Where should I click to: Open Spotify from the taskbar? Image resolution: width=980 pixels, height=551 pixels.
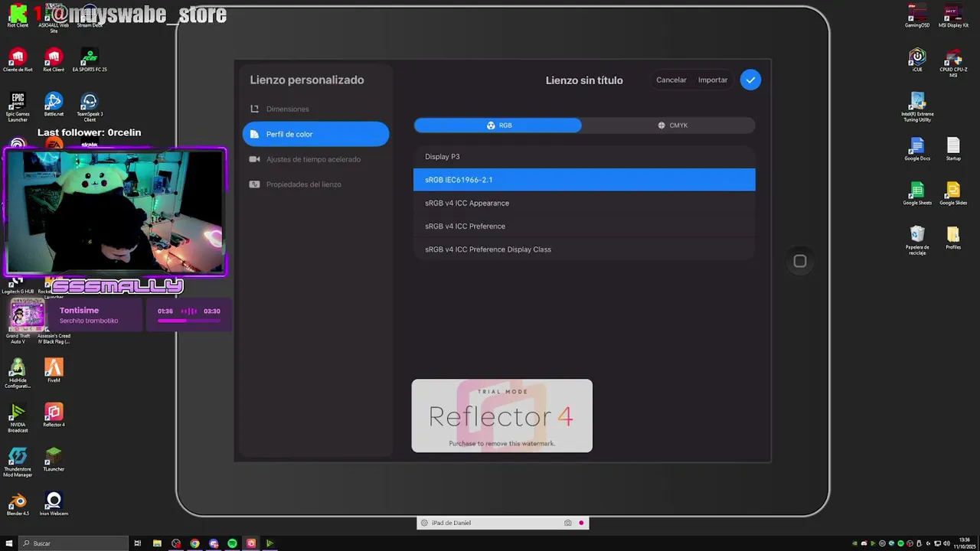click(x=232, y=543)
